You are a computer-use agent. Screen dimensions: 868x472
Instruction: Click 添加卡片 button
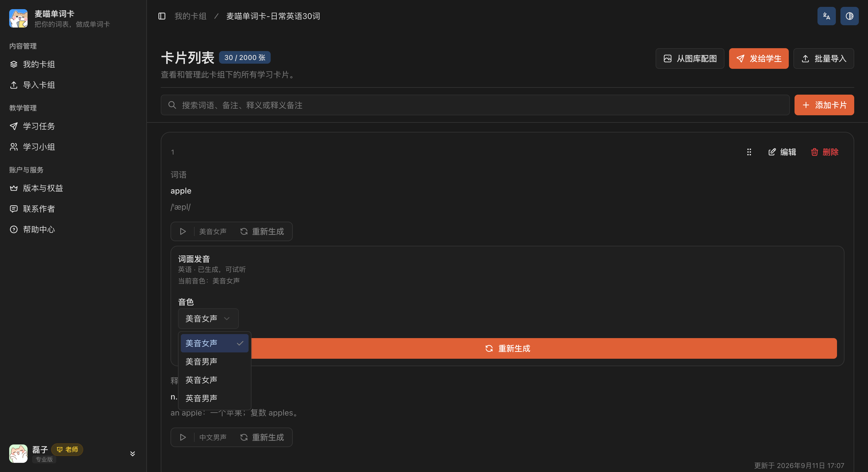coord(824,105)
